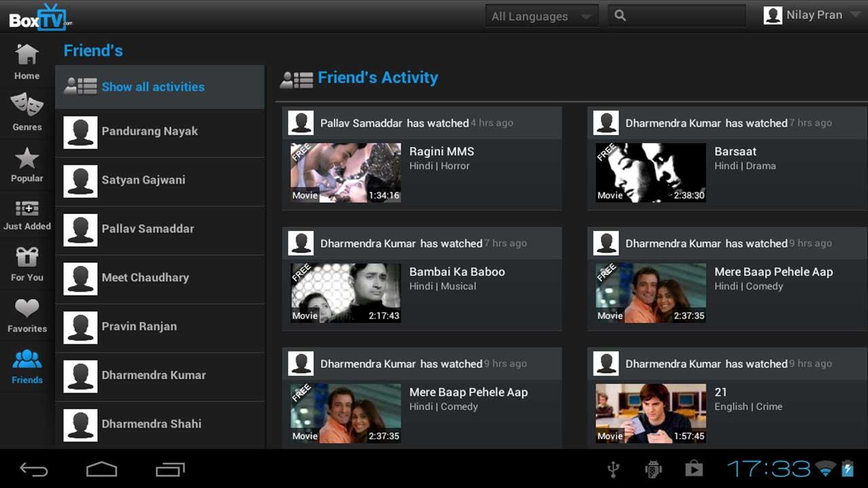The height and width of the screenshot is (488, 868).
Task: Select the Friends sidebar icon
Action: (27, 367)
